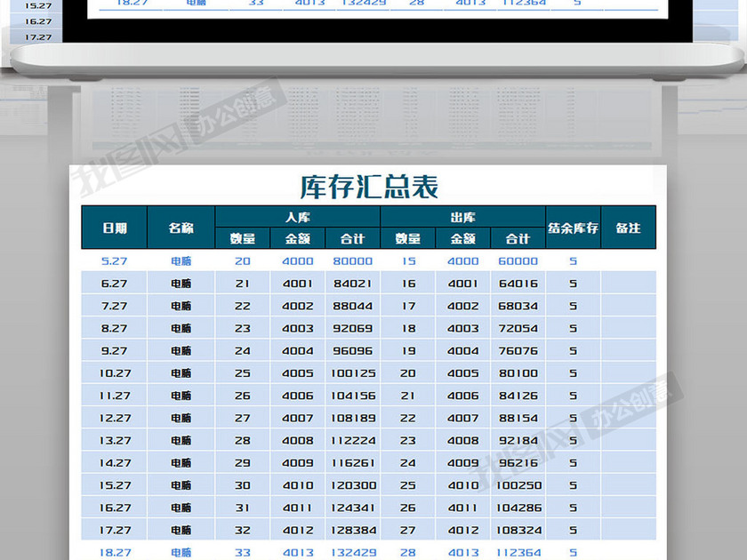The image size is (747, 560).
Task: Click the 金额 subheader under 出库
Action: point(462,238)
